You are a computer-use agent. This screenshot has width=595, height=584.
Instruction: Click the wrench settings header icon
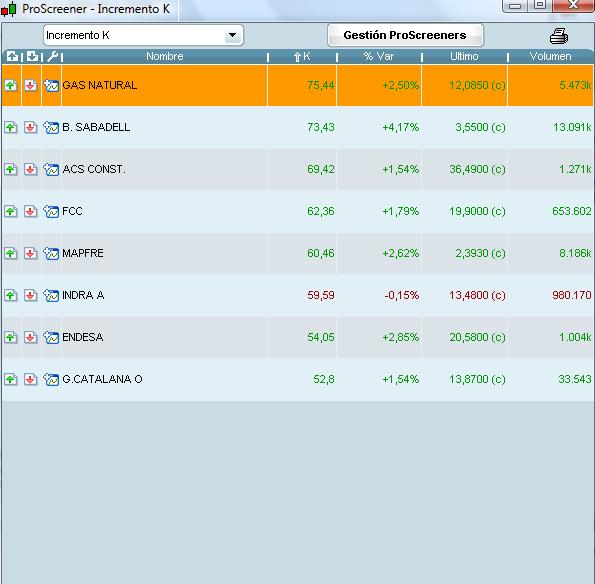[x=52, y=57]
